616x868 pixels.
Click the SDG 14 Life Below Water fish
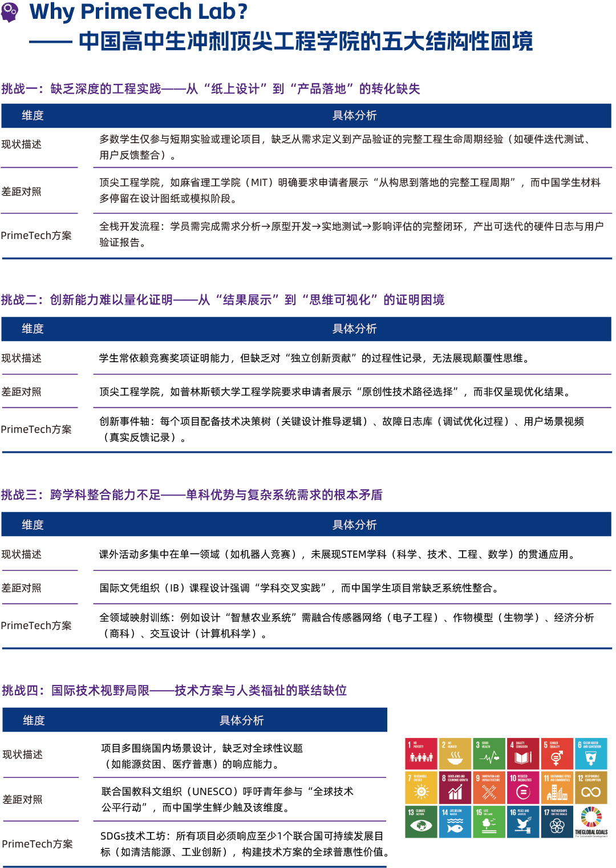click(455, 825)
